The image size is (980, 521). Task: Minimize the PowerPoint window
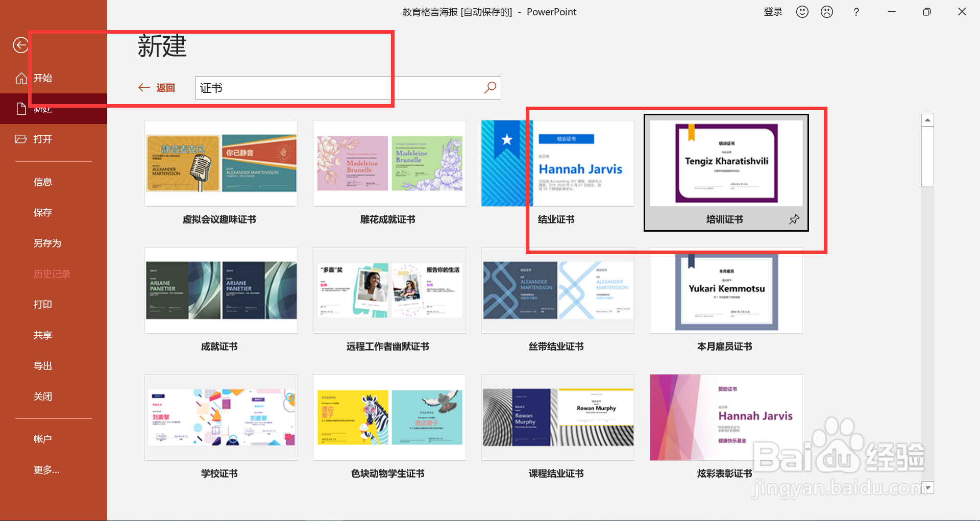pos(892,12)
